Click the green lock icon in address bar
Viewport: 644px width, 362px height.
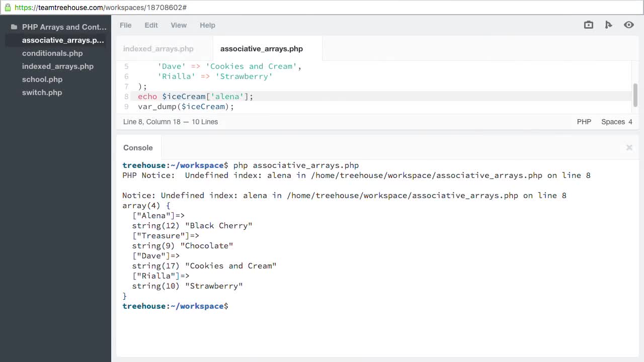pos(8,8)
